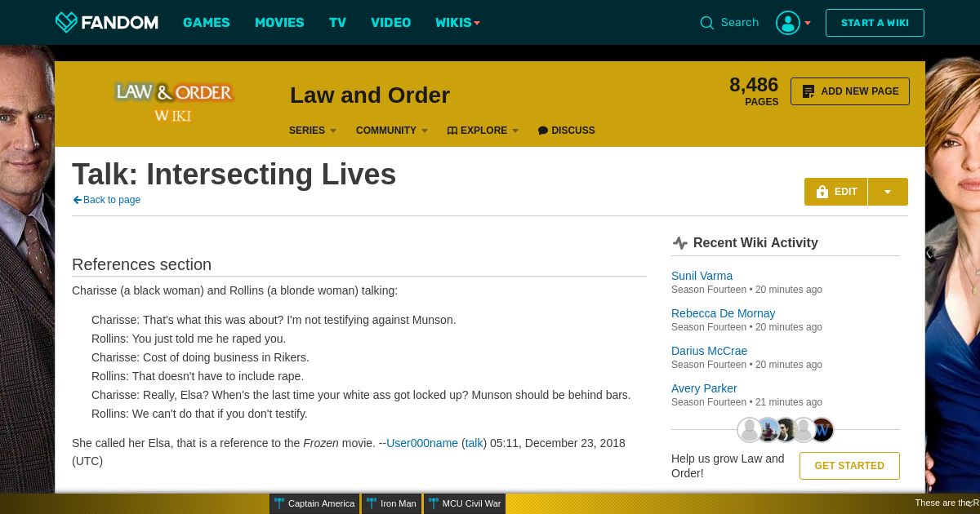Click the Add New Page document icon
Image resolution: width=980 pixels, height=514 pixels.
(x=808, y=91)
